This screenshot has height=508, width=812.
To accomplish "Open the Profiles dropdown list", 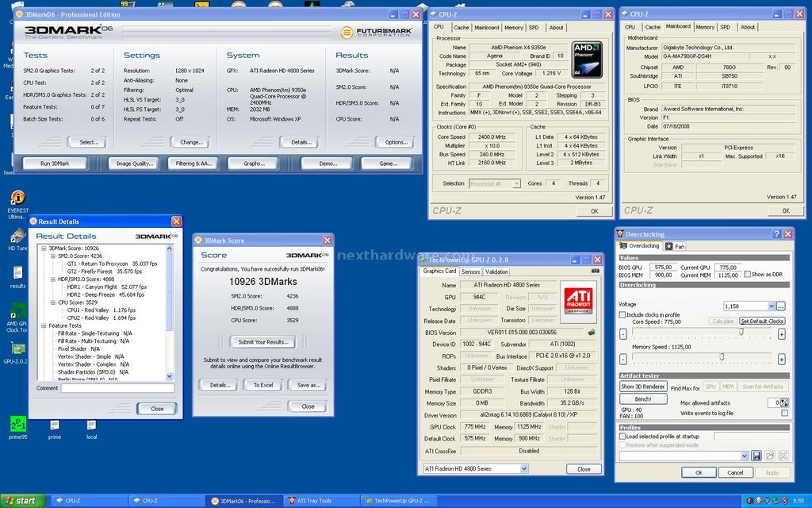I will click(745, 456).
